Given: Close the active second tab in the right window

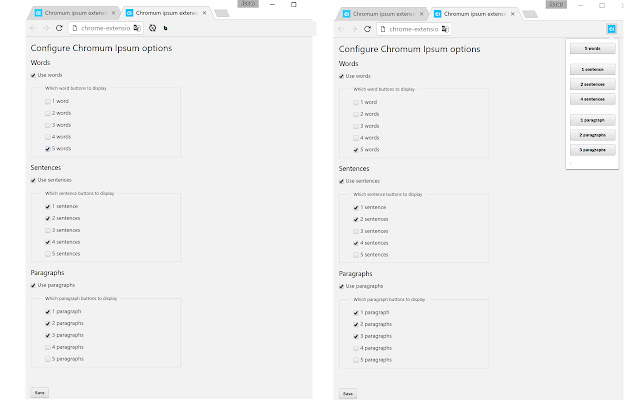Looking at the screenshot, I should click(x=513, y=14).
